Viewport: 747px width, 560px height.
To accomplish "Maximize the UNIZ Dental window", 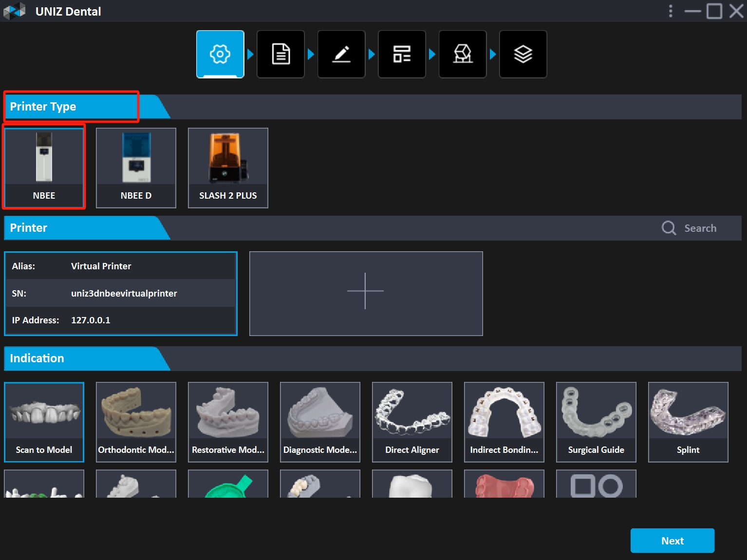I will tap(714, 11).
